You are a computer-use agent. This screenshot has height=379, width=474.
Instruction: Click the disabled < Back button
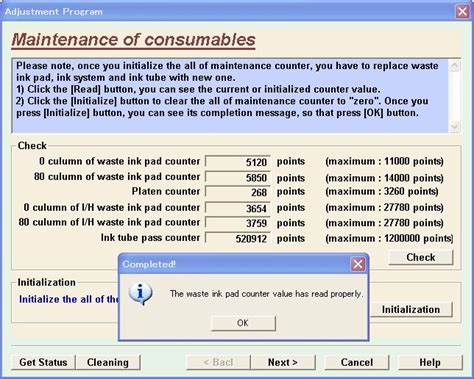[218, 362]
